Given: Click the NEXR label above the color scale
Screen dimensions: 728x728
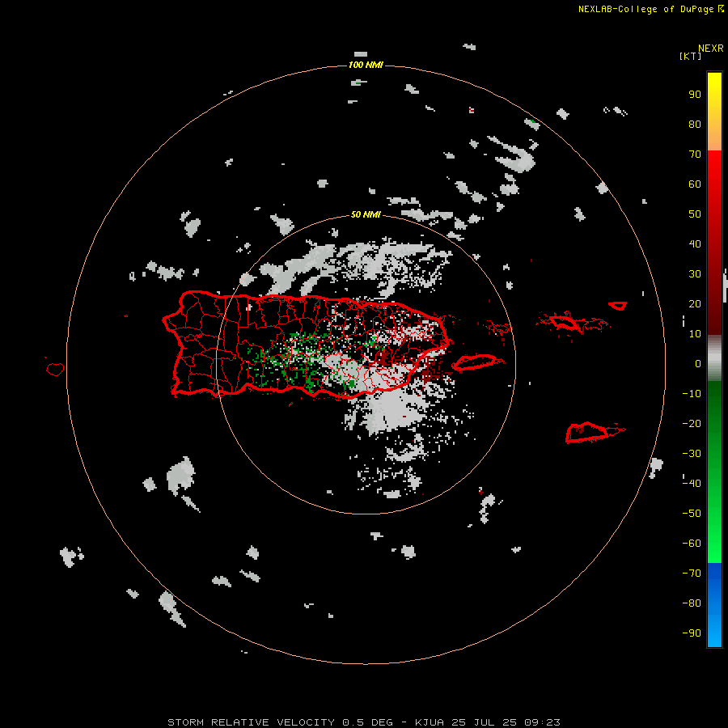Looking at the screenshot, I should click(711, 49).
